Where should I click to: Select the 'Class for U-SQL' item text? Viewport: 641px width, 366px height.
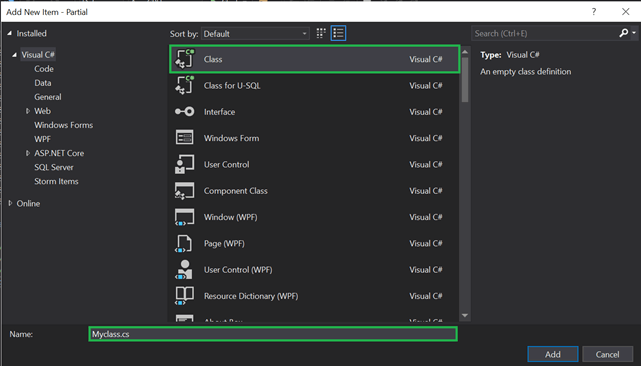coord(232,85)
